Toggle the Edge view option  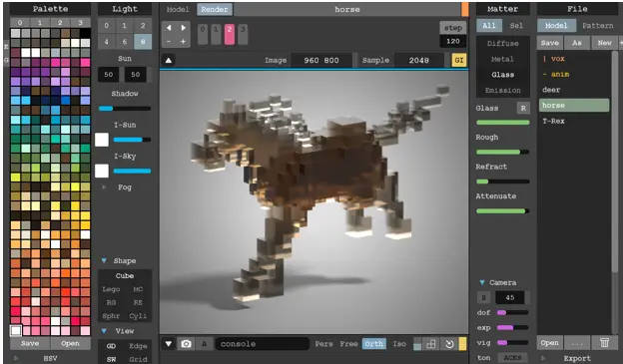(138, 346)
